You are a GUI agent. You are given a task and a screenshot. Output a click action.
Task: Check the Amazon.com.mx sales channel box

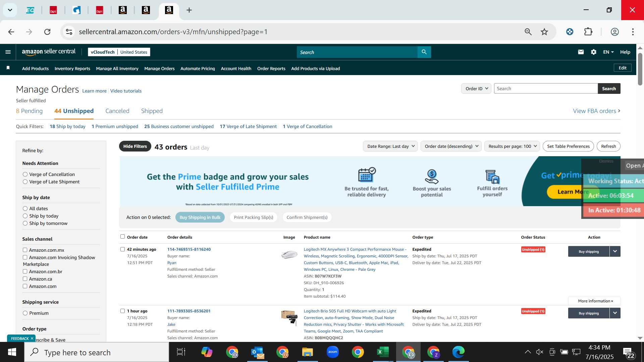point(25,250)
